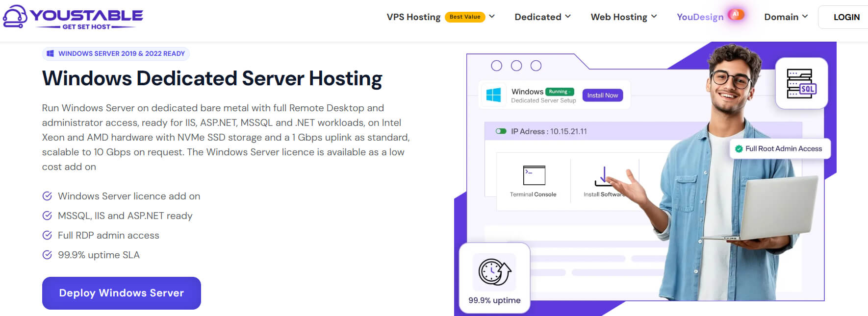Click the Windows Server 2019 & 2022 Ready badge
Screen dimensions: 868x316
[x=116, y=53]
